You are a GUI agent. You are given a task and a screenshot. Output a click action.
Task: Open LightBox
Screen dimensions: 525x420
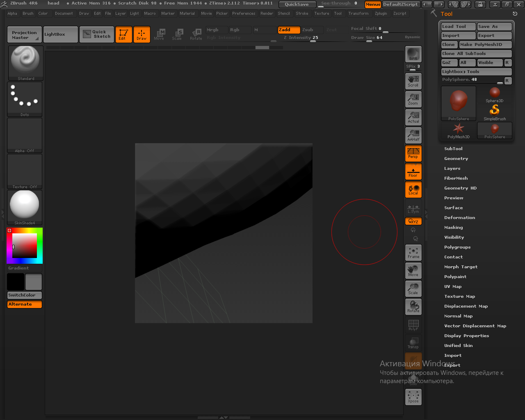tap(60, 34)
